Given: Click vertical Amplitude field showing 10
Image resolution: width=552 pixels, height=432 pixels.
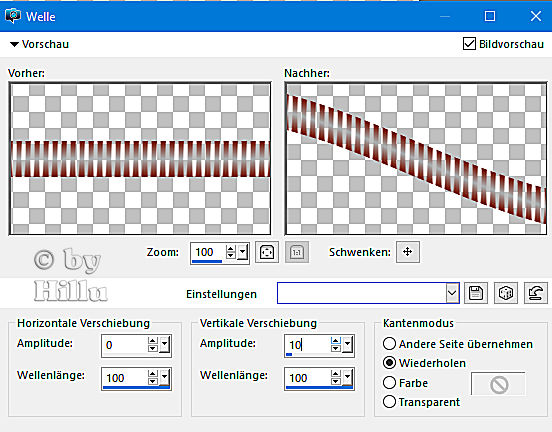Looking at the screenshot, I should point(308,345).
